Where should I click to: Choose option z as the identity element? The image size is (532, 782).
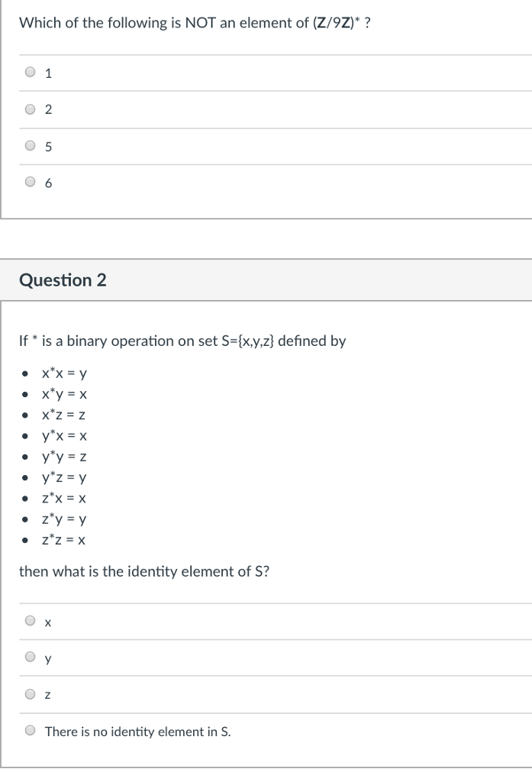tap(29, 694)
